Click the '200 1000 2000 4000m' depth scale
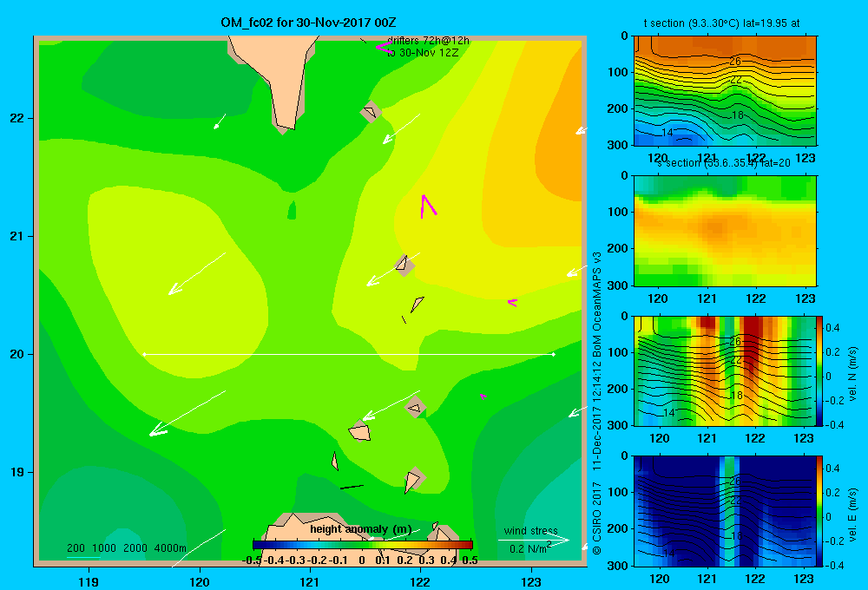The width and height of the screenshot is (868, 590). pos(126,548)
